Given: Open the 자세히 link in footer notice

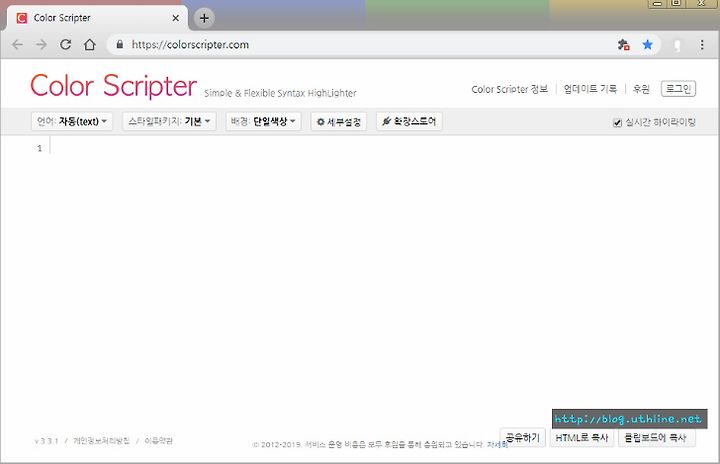Looking at the screenshot, I should coord(497,444).
